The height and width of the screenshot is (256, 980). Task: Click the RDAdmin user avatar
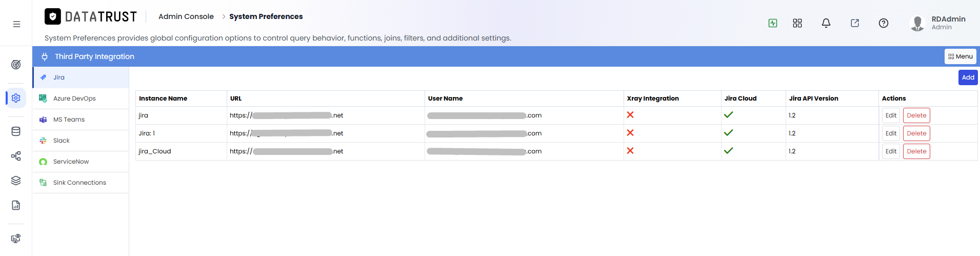[x=917, y=23]
